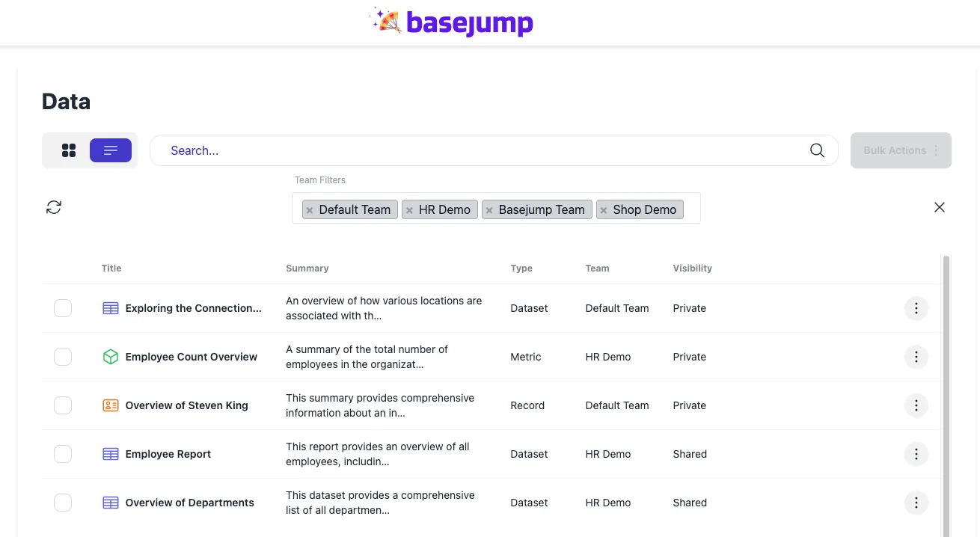Open Employee Count Overview metric
The height and width of the screenshot is (537, 980).
tap(192, 357)
